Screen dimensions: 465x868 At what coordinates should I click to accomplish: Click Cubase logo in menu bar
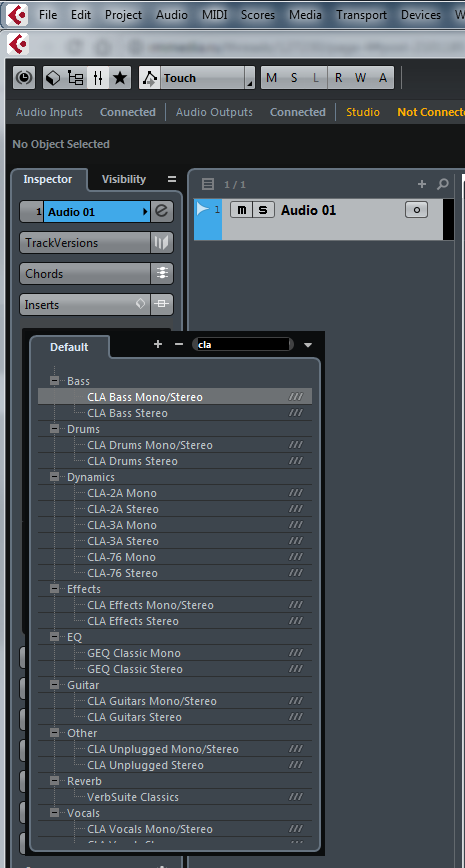pyautogui.click(x=17, y=14)
